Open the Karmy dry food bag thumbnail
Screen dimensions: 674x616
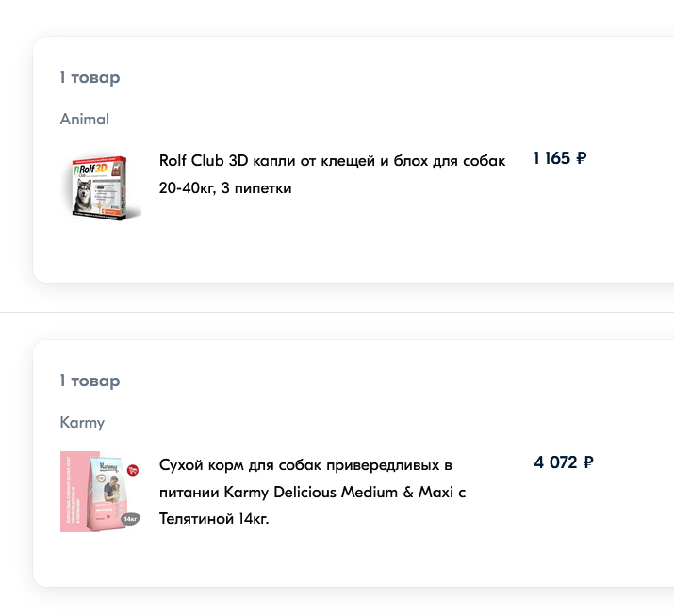click(x=101, y=492)
